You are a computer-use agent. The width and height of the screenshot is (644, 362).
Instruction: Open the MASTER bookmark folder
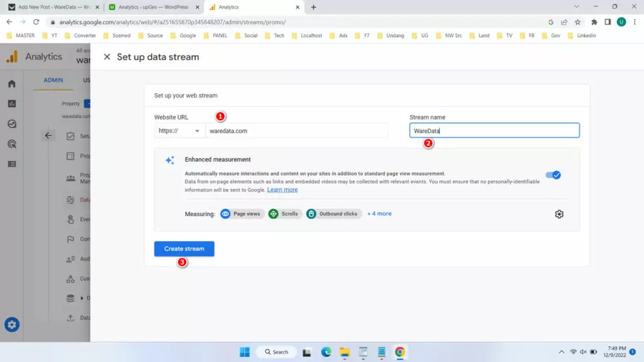pos(21,36)
